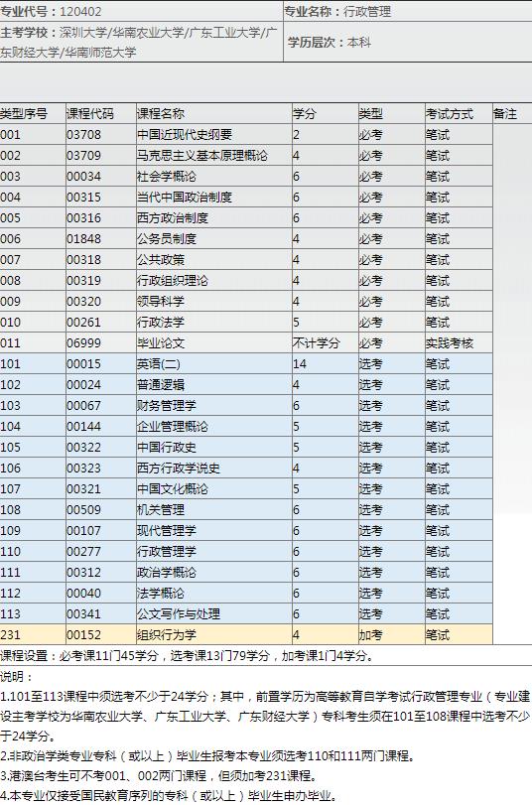Screen dimensions: 532x805
Task: Select the 财务管理学 course name
Action: 167,406
